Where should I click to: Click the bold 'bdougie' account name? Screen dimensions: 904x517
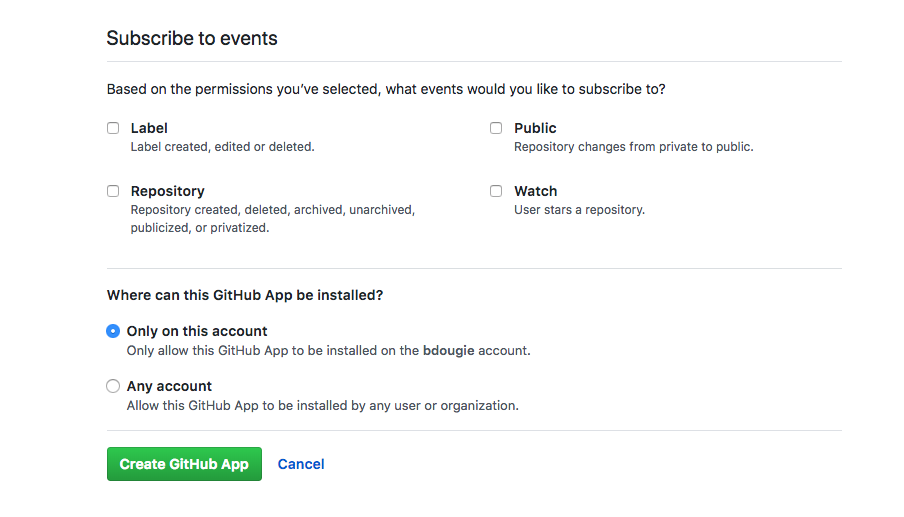[x=449, y=350]
